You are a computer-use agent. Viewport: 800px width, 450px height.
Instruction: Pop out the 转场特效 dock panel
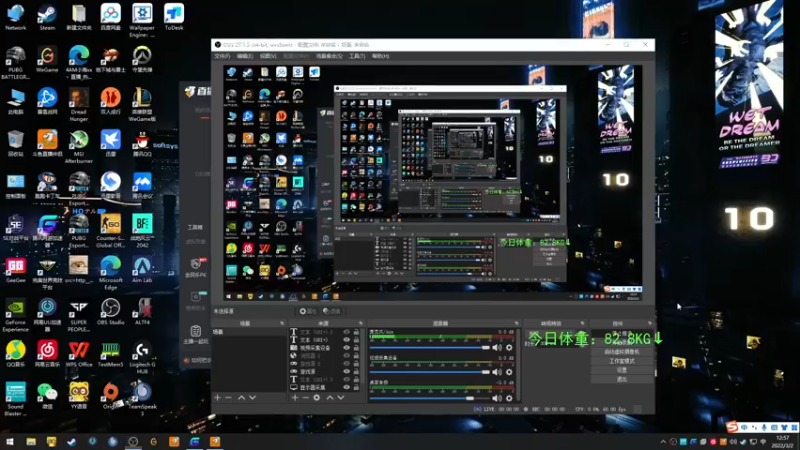tap(583, 323)
